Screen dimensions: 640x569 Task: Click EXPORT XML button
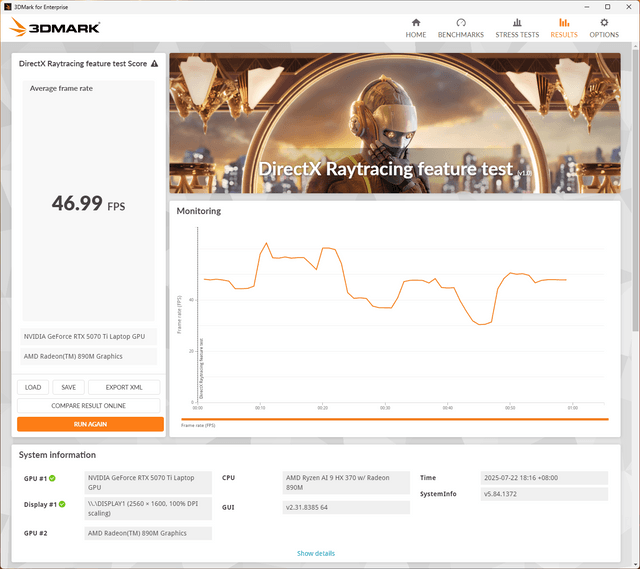pyautogui.click(x=124, y=387)
